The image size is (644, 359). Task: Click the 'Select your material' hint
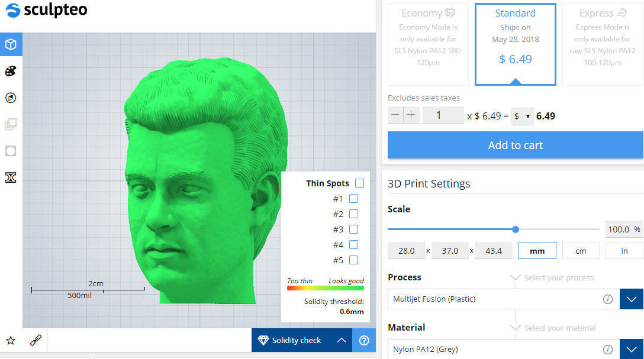click(x=560, y=328)
